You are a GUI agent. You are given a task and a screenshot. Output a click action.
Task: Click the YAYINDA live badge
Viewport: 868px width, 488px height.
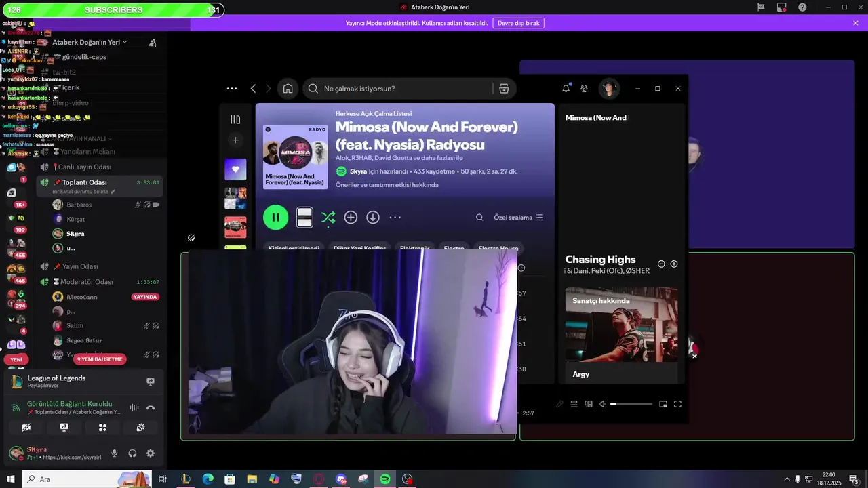(145, 297)
